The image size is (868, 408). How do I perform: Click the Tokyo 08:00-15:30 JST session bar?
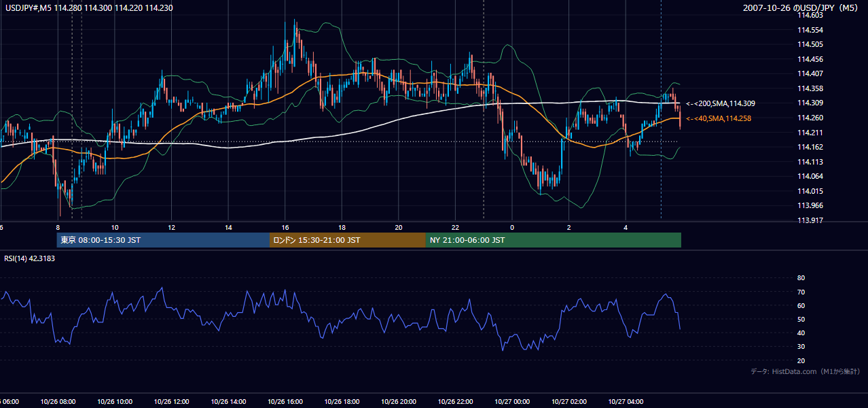(x=163, y=240)
